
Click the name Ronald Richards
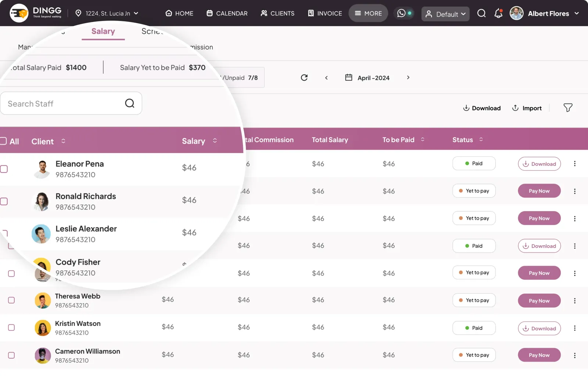(86, 196)
